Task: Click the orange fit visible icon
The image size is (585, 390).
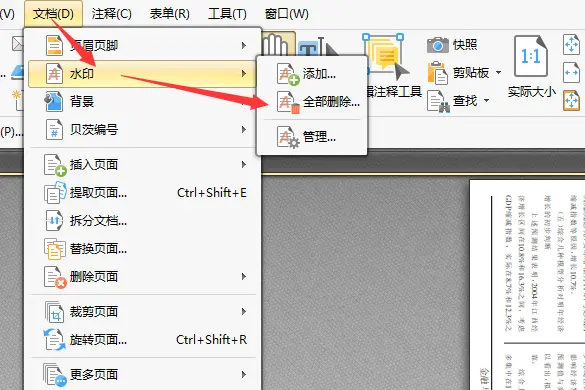Action: tap(571, 100)
